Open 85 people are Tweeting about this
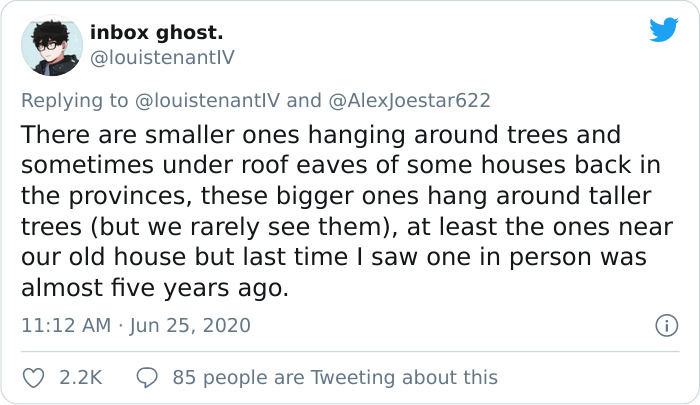 335,377
